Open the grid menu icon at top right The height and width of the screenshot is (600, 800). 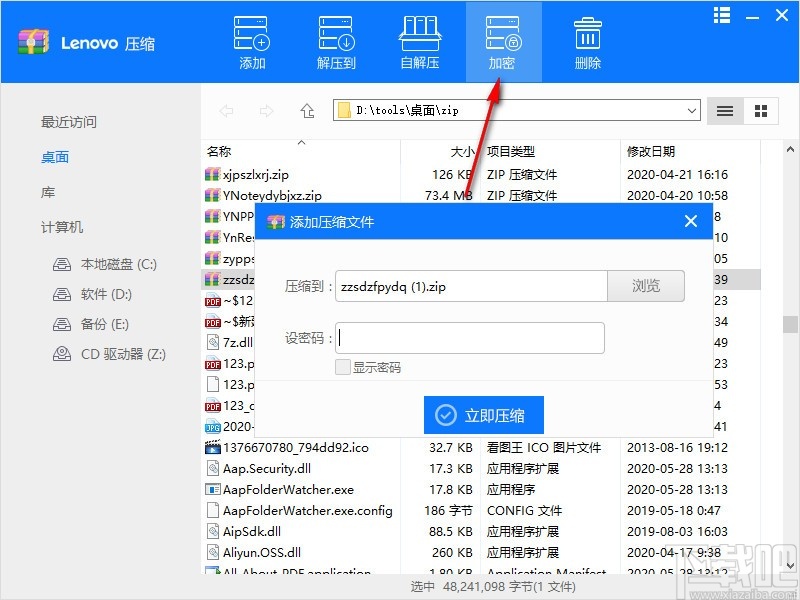[721, 16]
